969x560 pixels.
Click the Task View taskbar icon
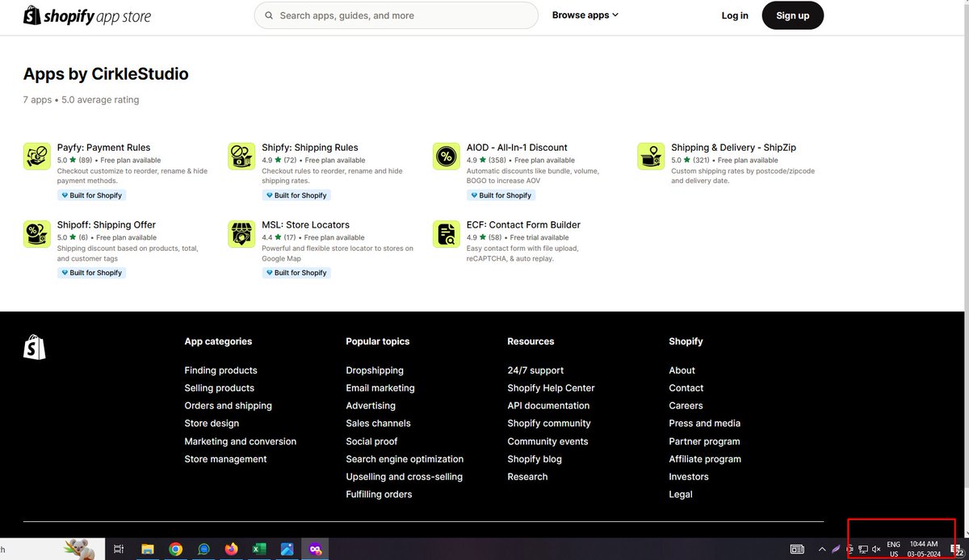click(x=119, y=550)
